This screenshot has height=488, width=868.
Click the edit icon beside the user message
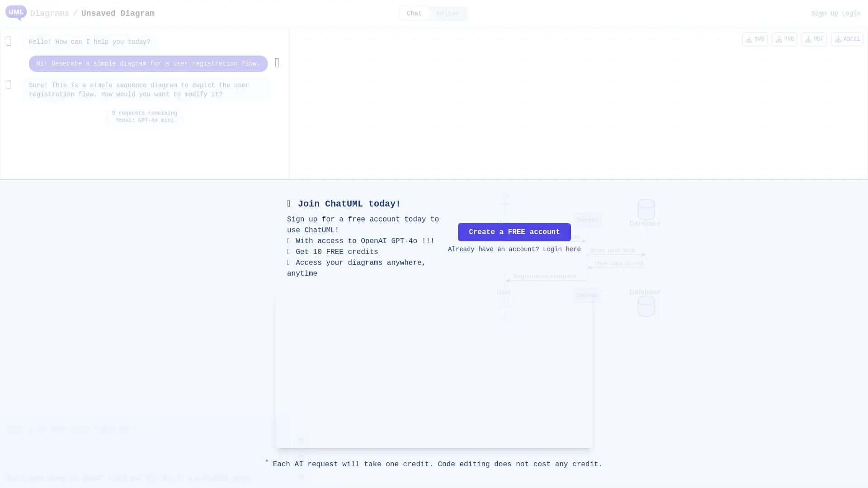[x=277, y=63]
